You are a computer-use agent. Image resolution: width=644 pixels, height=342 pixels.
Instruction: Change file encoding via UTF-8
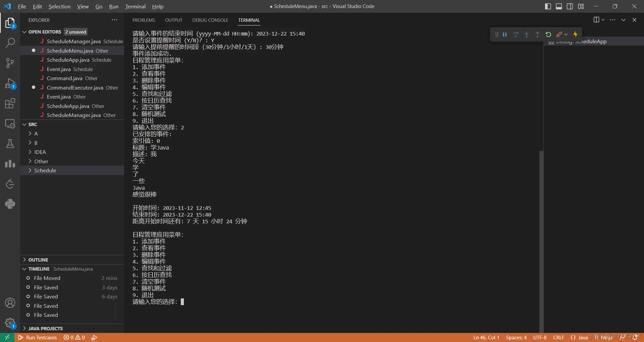(540, 337)
